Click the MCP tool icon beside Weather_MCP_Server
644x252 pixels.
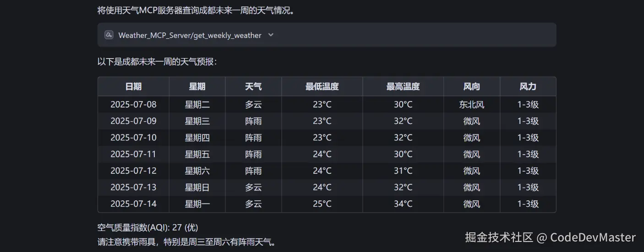click(x=109, y=35)
